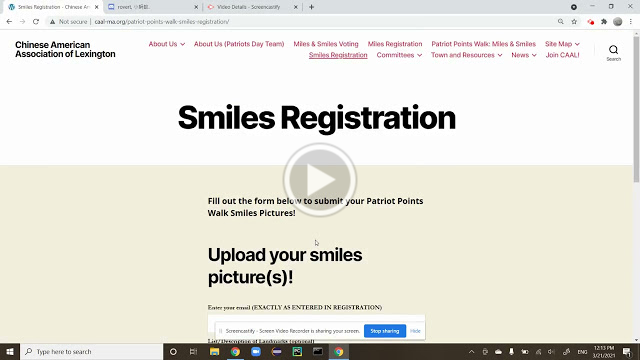Open the Zoom app on the taskbar
The width and height of the screenshot is (640, 360).
[256, 351]
